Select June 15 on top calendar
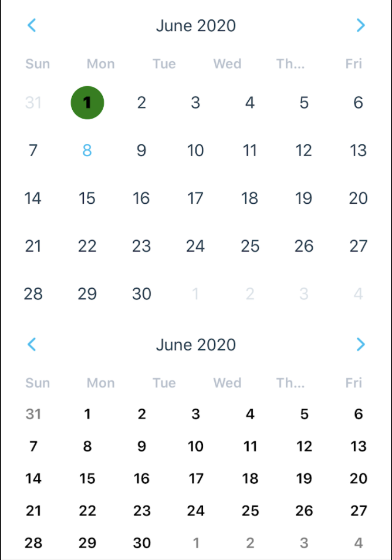392x560 pixels. click(x=87, y=198)
